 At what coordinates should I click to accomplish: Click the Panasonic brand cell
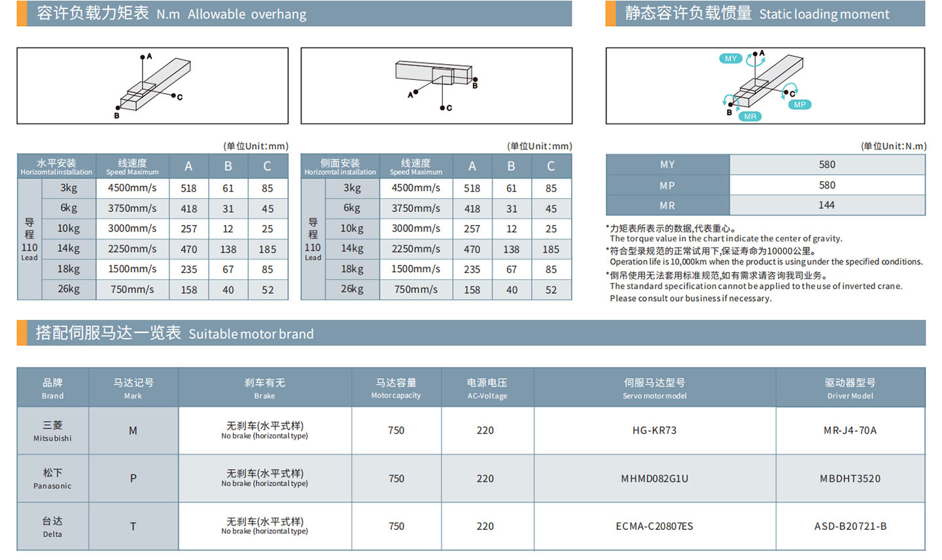tap(53, 479)
